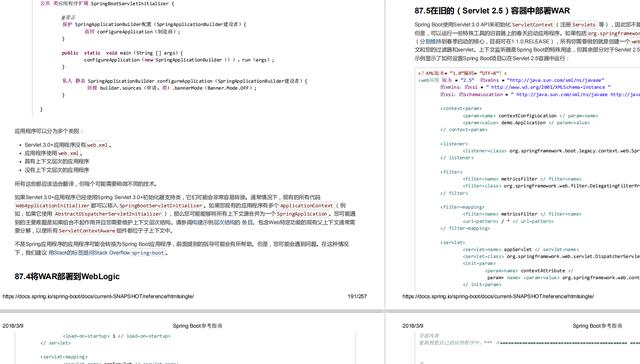Image resolution: width=640 pixels, height=364 pixels.
Task: Click the first web.xml bullet item
Action: tap(68, 145)
